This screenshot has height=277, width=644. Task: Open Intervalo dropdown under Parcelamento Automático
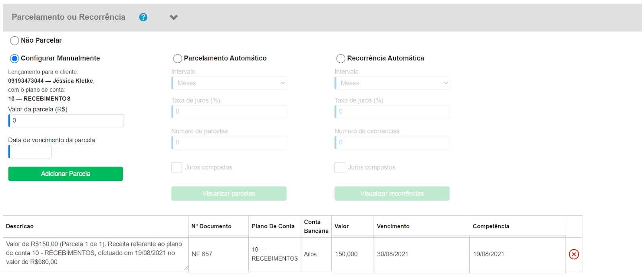(x=229, y=83)
